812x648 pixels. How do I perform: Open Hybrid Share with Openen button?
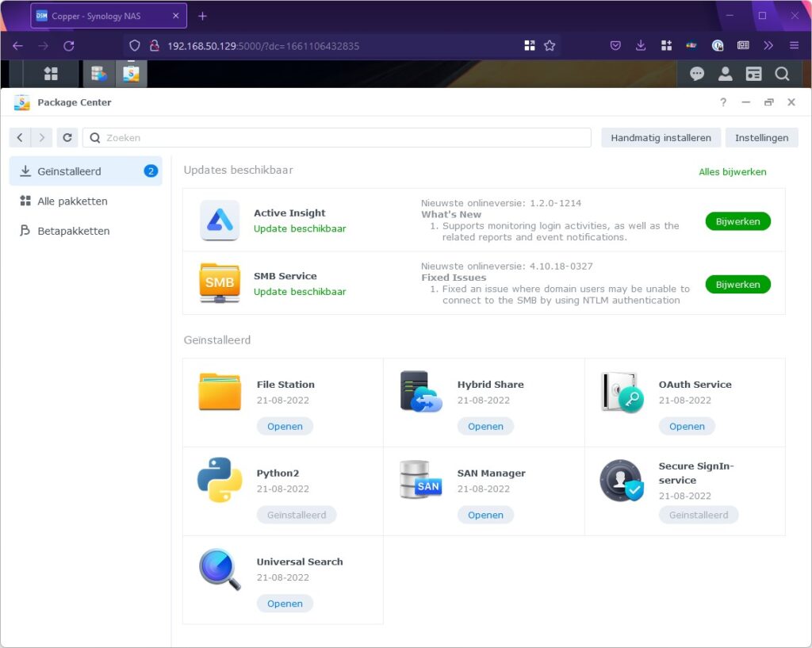point(485,426)
